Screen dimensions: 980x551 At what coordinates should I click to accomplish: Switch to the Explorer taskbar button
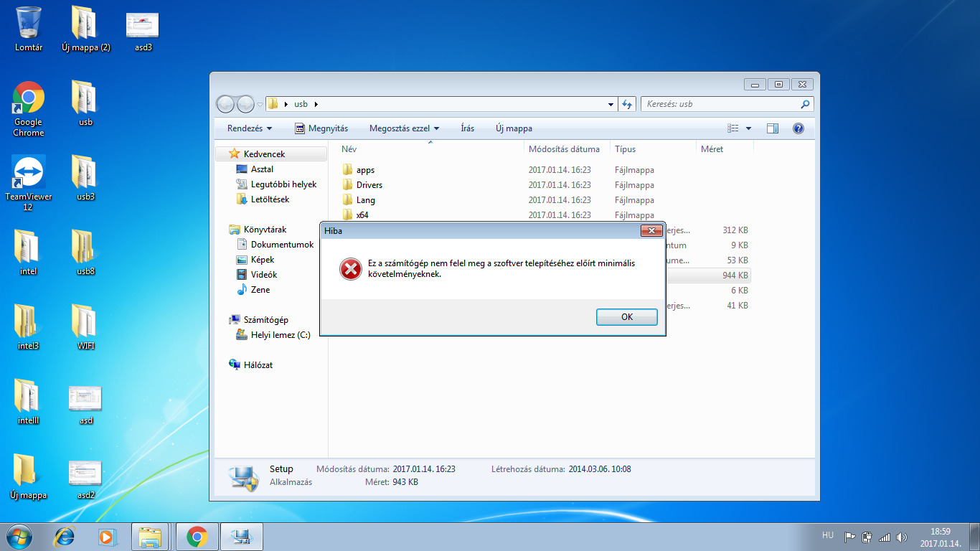coord(151,537)
